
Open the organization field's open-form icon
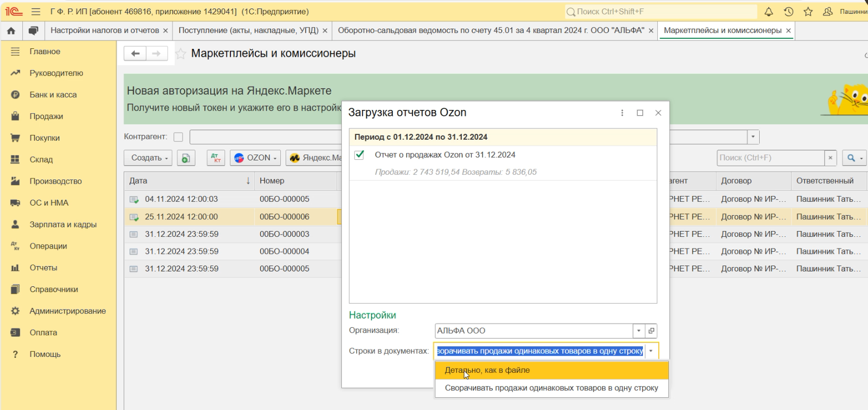pyautogui.click(x=651, y=331)
